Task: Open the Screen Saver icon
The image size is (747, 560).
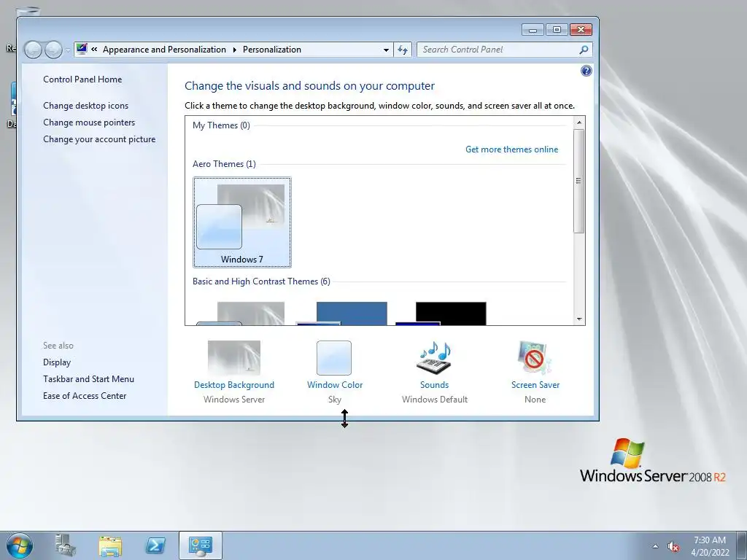Action: (x=535, y=357)
